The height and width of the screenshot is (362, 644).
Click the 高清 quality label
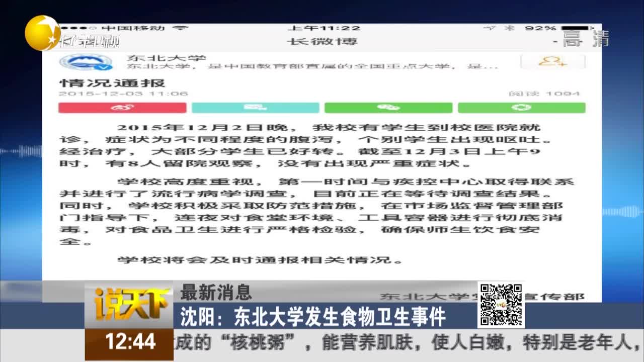point(586,39)
